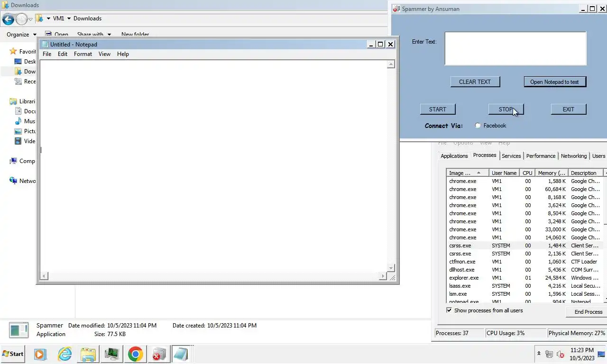Go back in the Downloads Explorer window
The image size is (607, 364).
click(x=8, y=19)
